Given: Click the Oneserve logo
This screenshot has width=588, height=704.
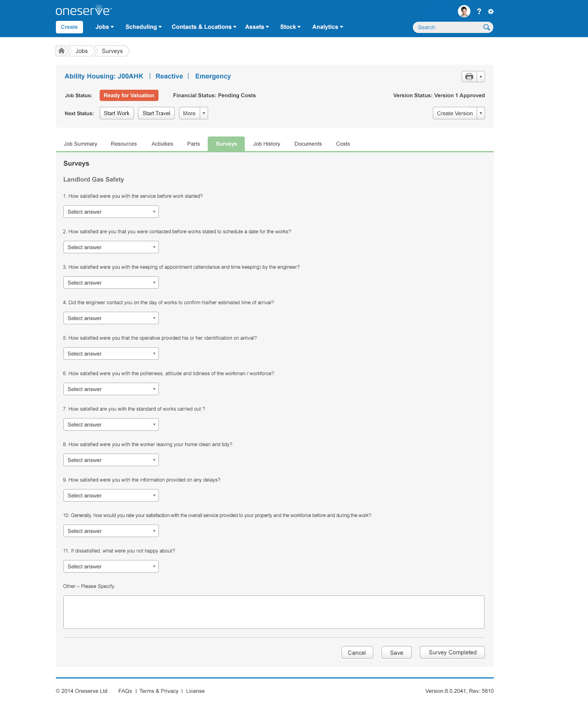Looking at the screenshot, I should (x=84, y=10).
